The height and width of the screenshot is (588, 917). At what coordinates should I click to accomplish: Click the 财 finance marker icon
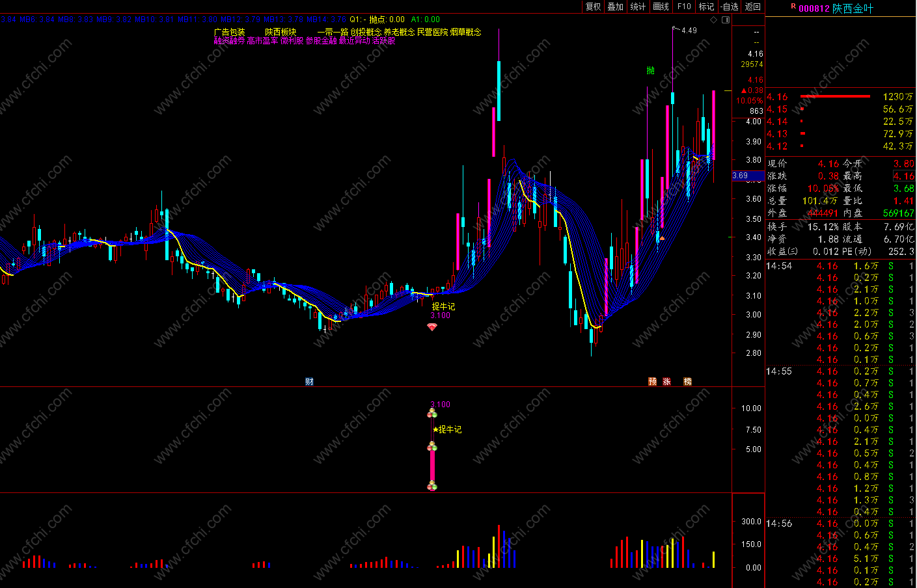[x=309, y=382]
